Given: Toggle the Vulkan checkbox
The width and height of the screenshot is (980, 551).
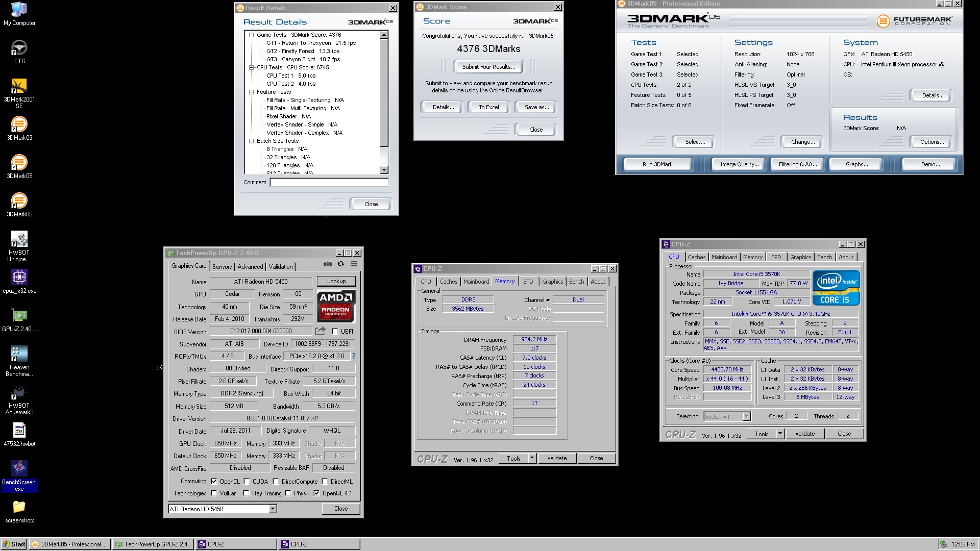Looking at the screenshot, I should tap(214, 493).
